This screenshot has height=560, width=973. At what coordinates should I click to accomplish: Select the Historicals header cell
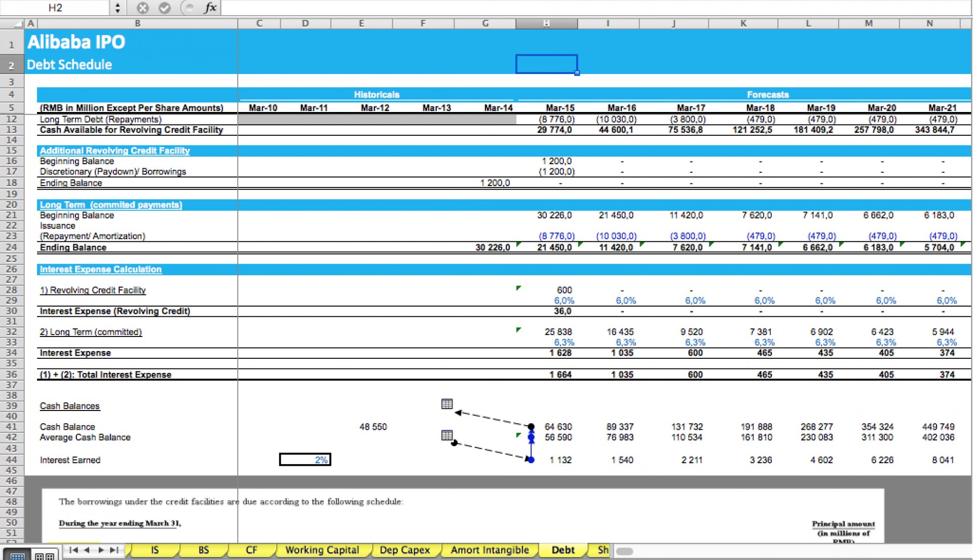[x=377, y=95]
